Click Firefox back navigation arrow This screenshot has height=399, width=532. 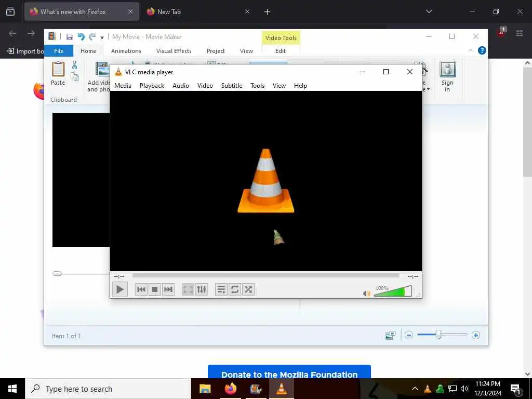click(x=12, y=33)
